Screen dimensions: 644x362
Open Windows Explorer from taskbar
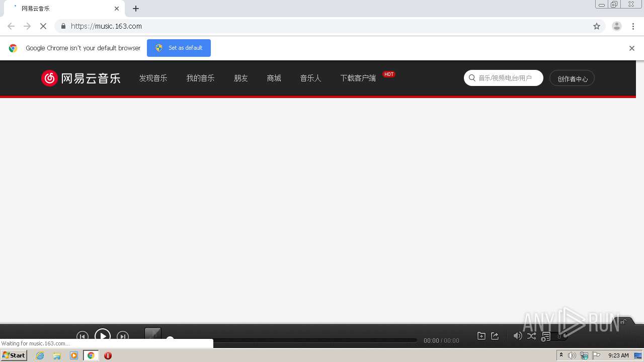(57, 355)
